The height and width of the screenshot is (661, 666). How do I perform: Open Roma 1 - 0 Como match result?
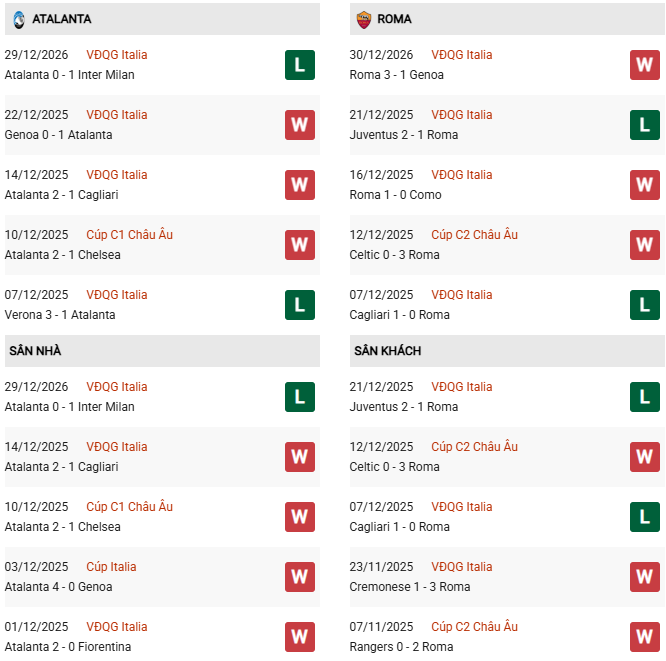coord(395,195)
